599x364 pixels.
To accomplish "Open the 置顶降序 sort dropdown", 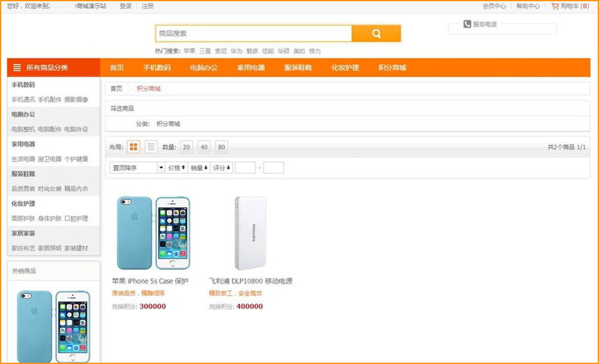I will click(137, 168).
